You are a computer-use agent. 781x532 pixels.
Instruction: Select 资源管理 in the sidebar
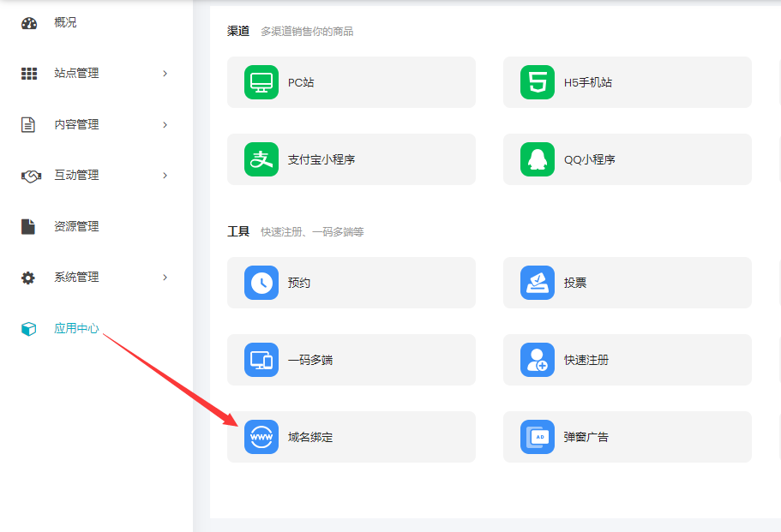coord(76,227)
